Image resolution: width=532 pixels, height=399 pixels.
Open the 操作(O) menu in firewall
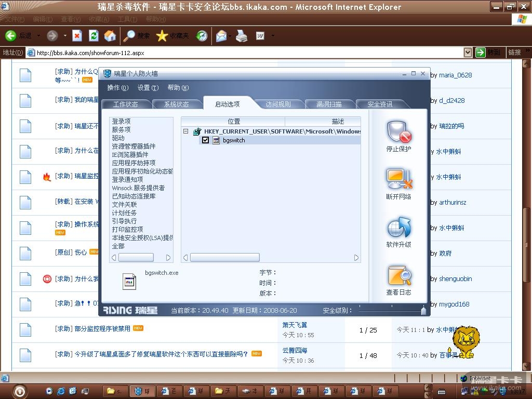tap(118, 87)
